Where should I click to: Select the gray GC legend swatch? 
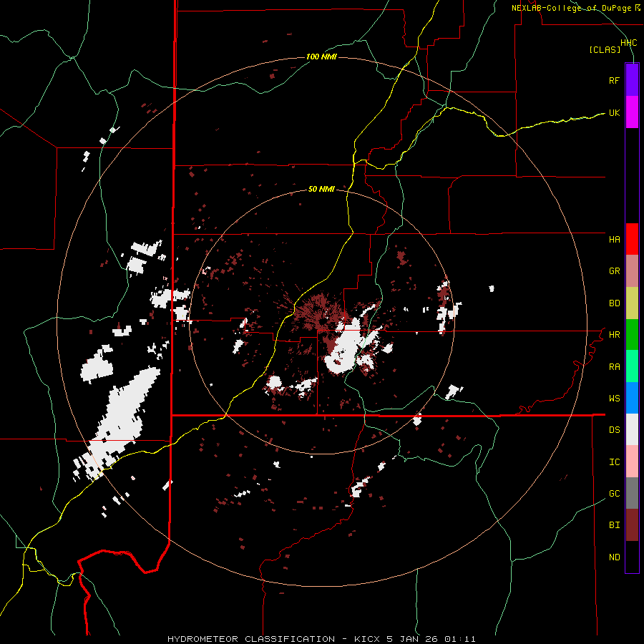(632, 493)
